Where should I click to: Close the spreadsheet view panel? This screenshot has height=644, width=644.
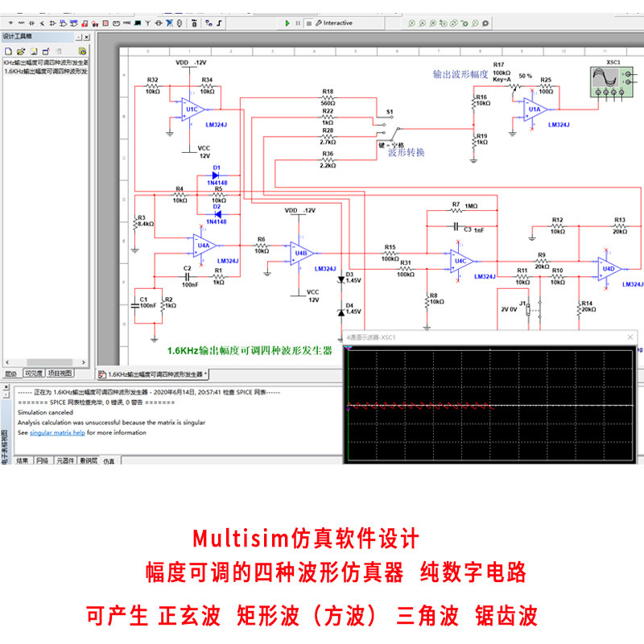(6, 386)
